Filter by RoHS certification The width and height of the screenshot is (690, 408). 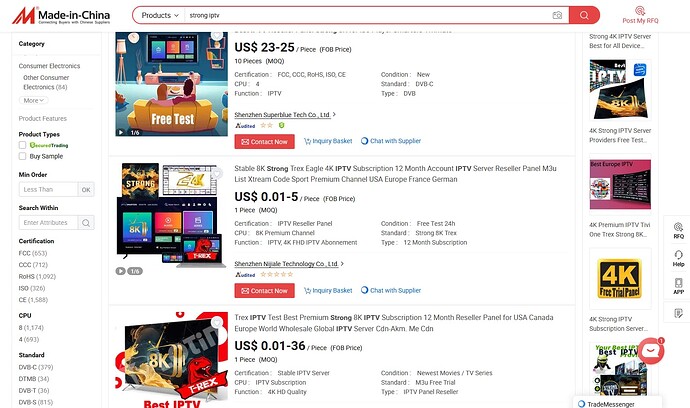coord(37,276)
